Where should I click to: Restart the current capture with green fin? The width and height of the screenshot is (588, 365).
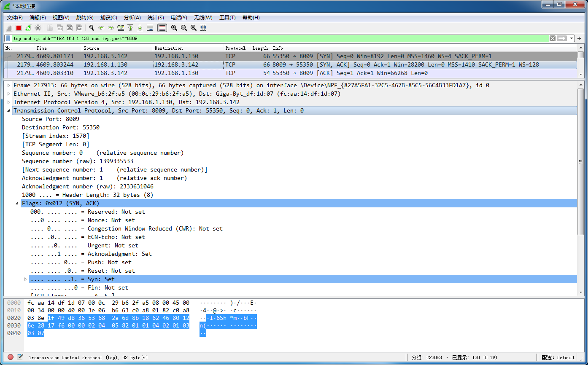[28, 28]
